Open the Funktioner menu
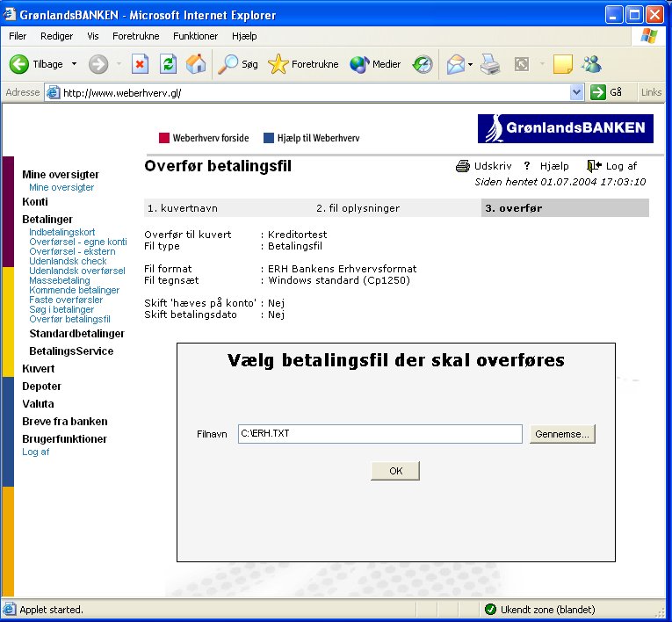672x622 pixels. pyautogui.click(x=195, y=36)
